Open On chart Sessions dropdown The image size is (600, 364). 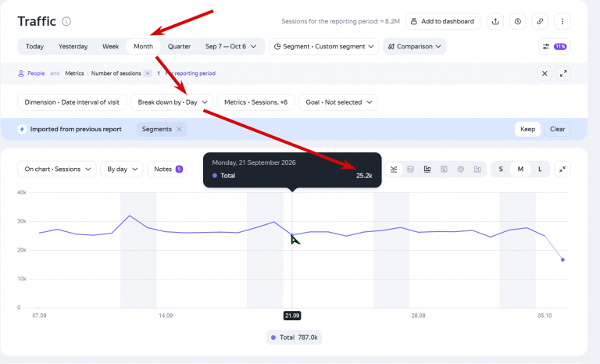click(x=56, y=170)
